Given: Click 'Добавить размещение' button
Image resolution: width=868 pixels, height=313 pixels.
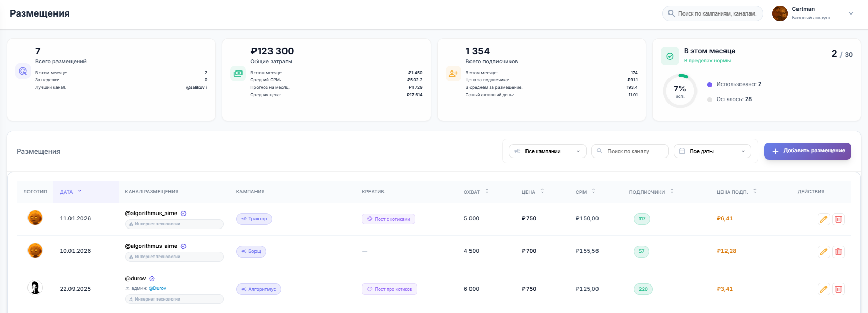Looking at the screenshot, I should coord(807,151).
